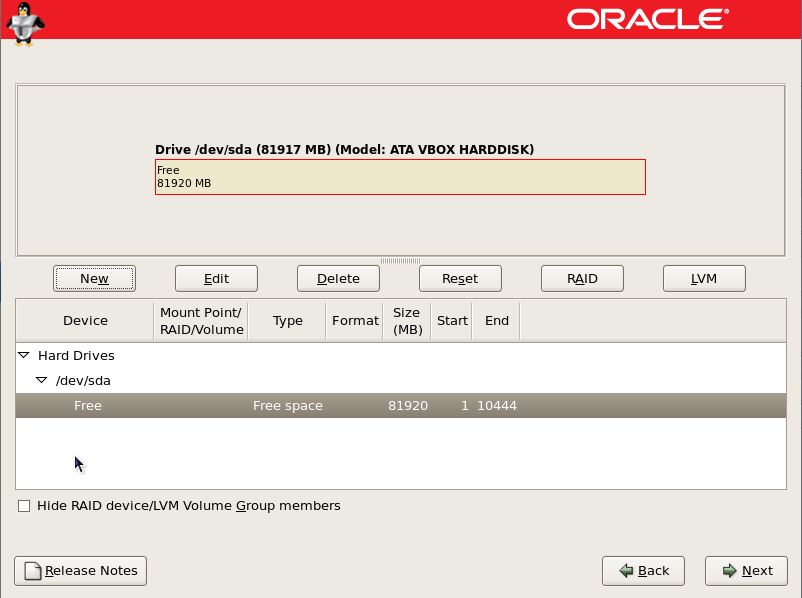
Task: Click the Tux penguin logo icon
Action: 25,24
